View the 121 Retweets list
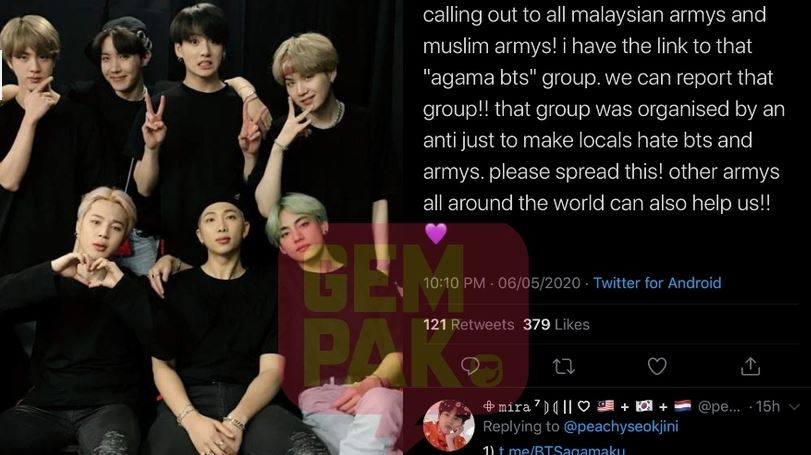 point(469,324)
